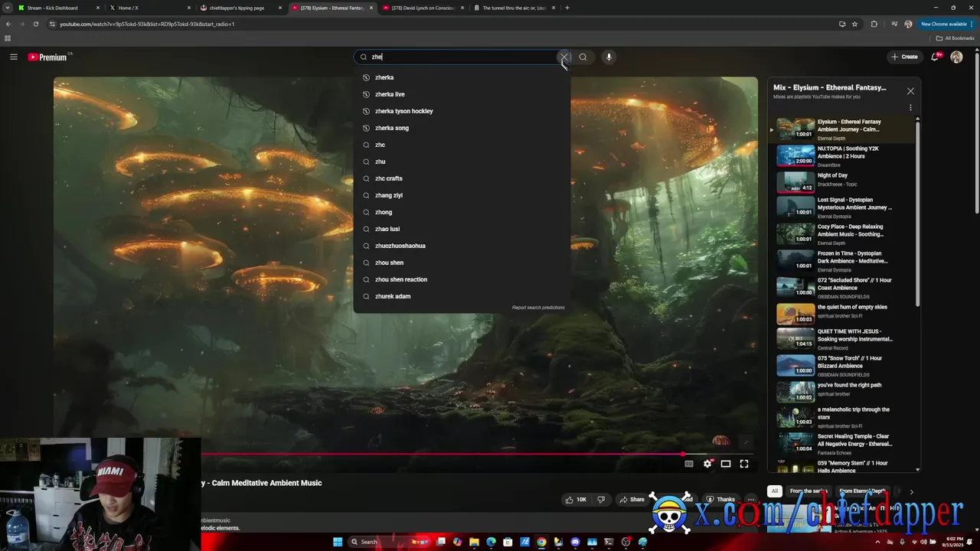Click Report search predictions link
The image size is (980, 551).
coord(538,308)
